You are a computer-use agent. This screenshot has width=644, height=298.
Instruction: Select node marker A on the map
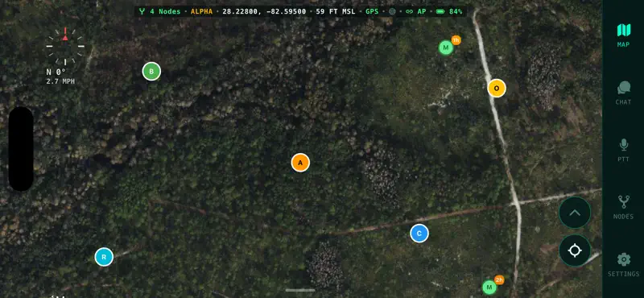300,163
